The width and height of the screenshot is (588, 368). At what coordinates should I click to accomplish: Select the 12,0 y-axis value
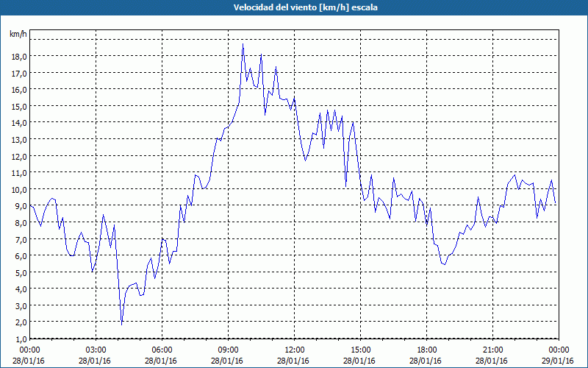coord(20,156)
